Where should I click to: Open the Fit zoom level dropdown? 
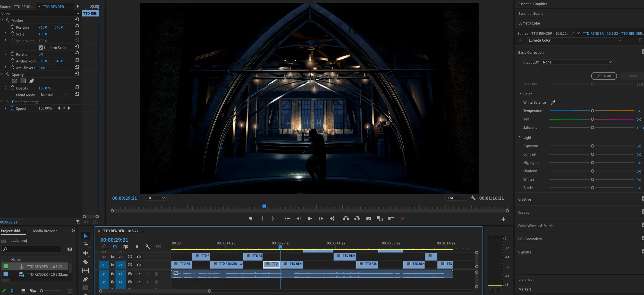(x=156, y=198)
